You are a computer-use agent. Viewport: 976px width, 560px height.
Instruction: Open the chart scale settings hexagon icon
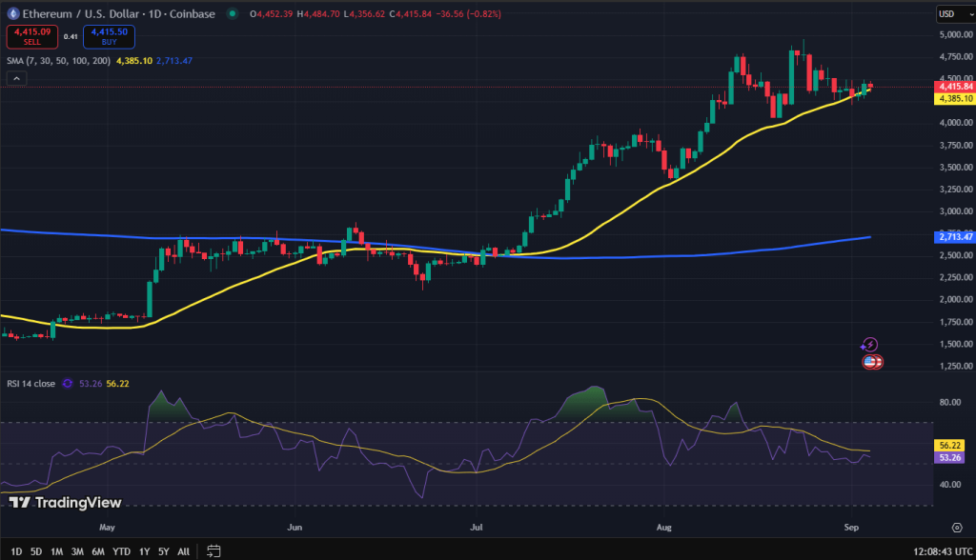tap(955, 526)
